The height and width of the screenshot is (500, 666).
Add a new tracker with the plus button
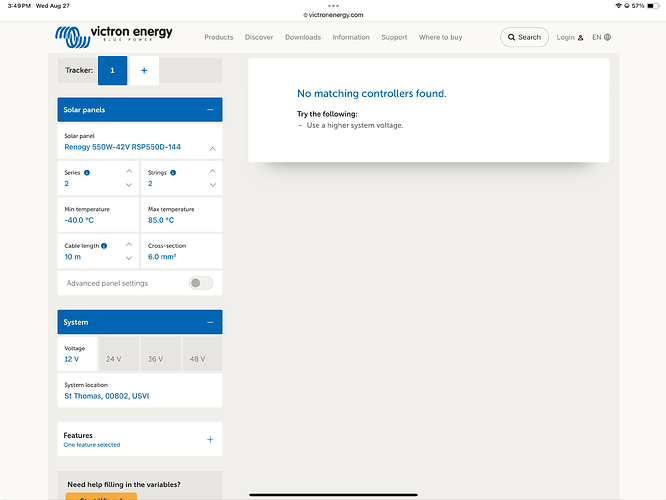point(144,71)
